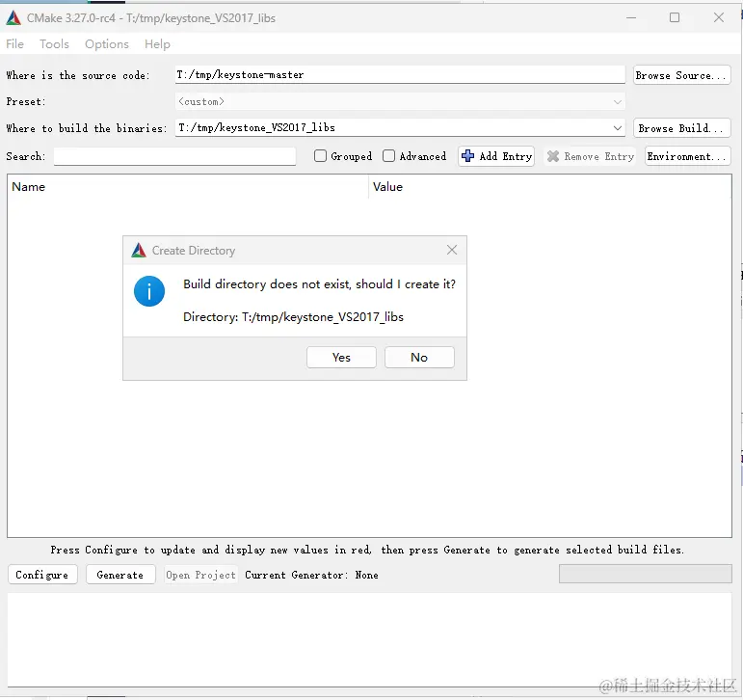The height and width of the screenshot is (700, 743).
Task: Click the Open Project button
Action: point(200,575)
